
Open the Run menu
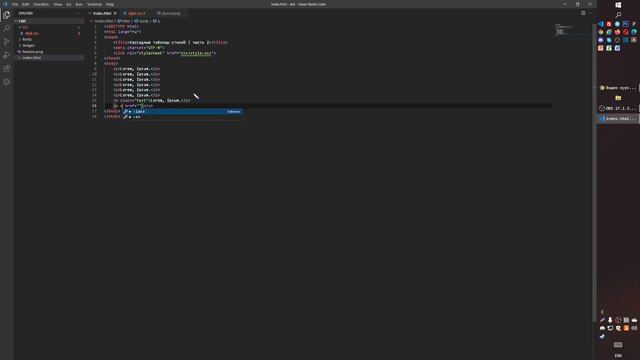pyautogui.click(x=79, y=4)
